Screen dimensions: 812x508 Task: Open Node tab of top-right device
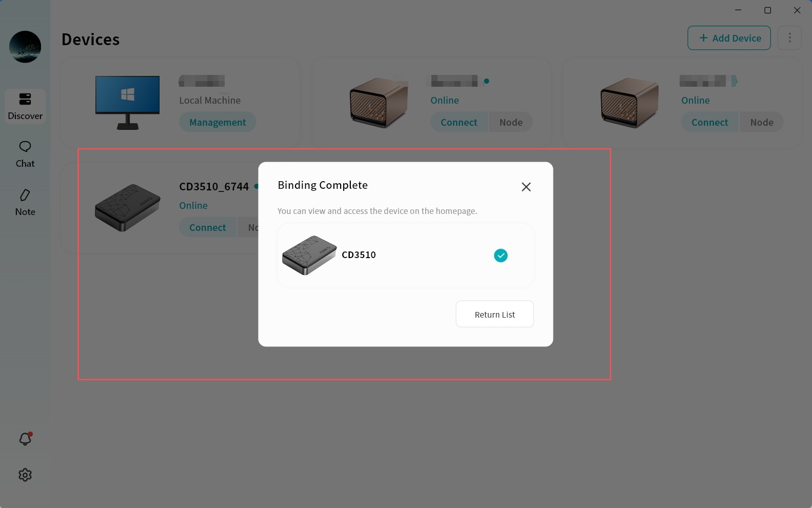click(x=762, y=122)
